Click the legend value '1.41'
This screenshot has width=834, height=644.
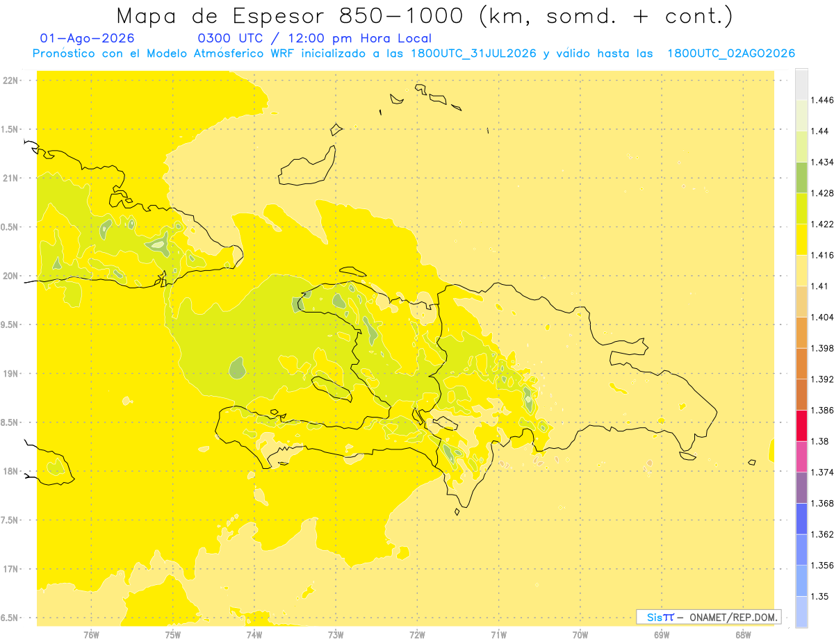coord(820,286)
